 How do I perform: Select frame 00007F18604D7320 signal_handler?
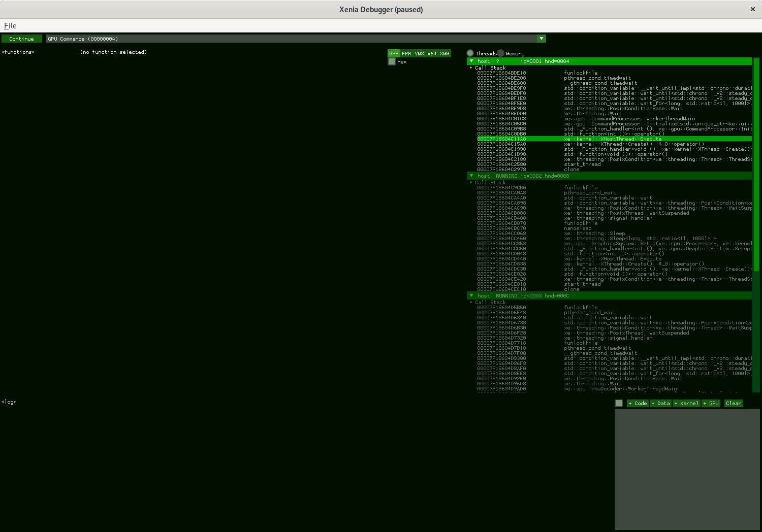coord(614,338)
